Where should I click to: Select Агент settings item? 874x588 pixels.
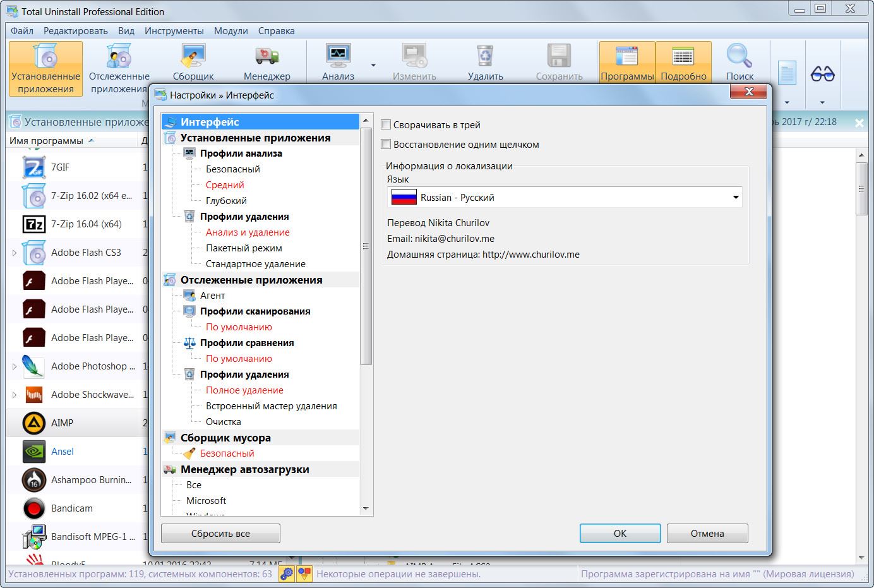pyautogui.click(x=213, y=296)
